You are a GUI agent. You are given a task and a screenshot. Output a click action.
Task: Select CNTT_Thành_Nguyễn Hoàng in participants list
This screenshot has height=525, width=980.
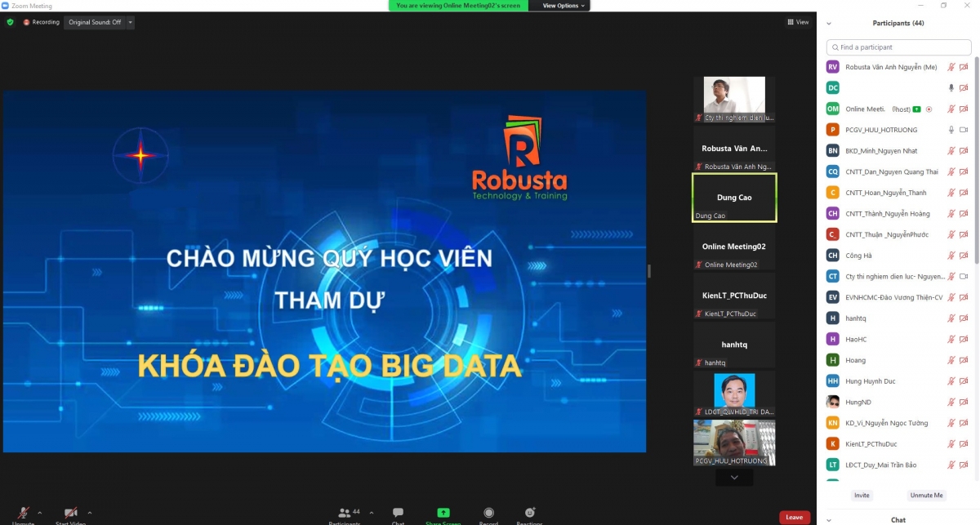(x=898, y=213)
